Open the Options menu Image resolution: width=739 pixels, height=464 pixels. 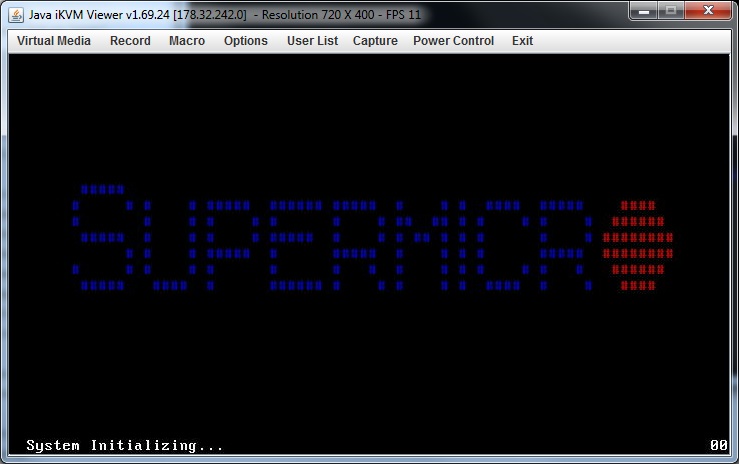pos(246,41)
